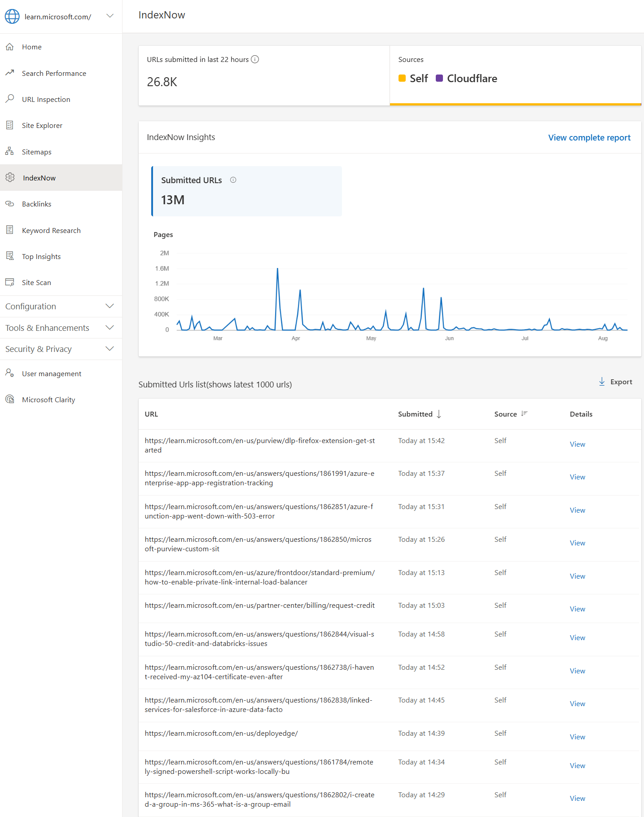Click the yellow Self color swatch
Viewport: 644px width, 817px height.
[x=402, y=79]
